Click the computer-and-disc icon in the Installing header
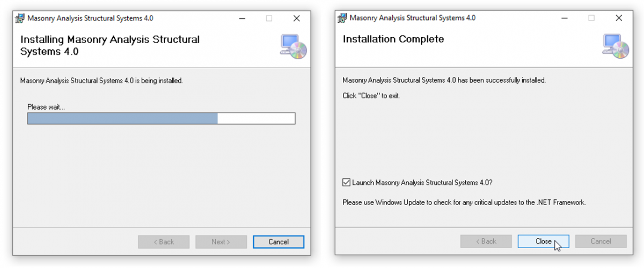 click(293, 46)
